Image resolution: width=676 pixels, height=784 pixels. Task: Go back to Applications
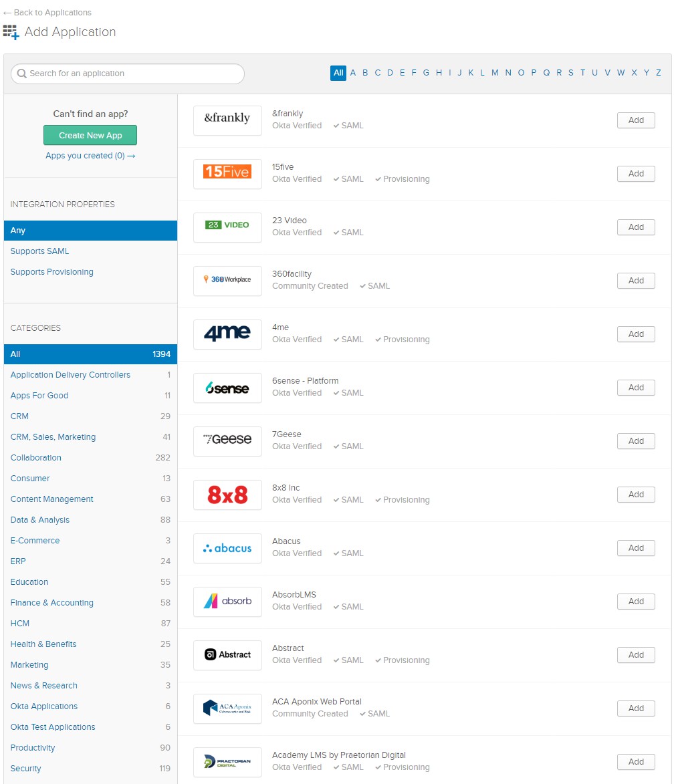(x=47, y=13)
